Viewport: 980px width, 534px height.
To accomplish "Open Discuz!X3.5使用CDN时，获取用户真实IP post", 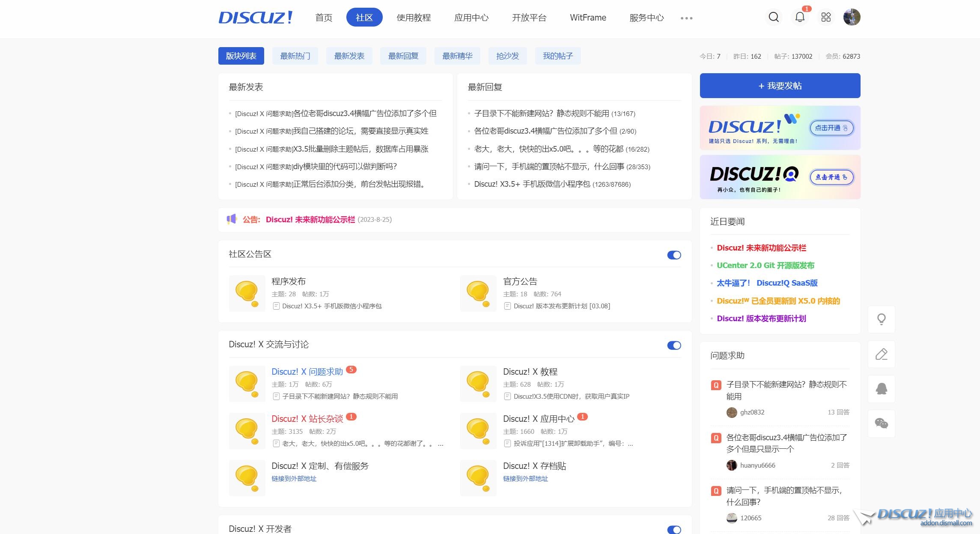I will click(572, 397).
